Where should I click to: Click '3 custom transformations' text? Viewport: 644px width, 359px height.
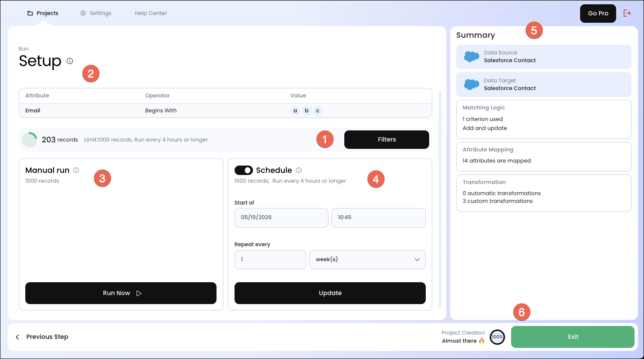[497, 201]
